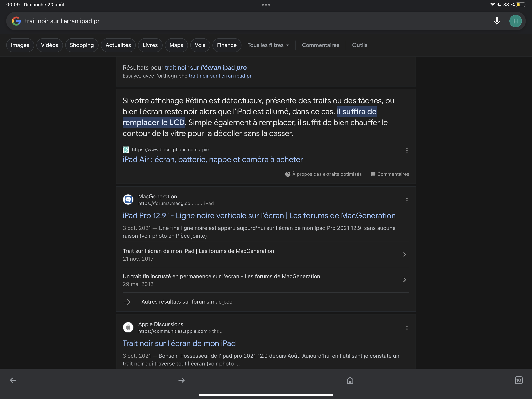Viewport: 532px width, 399px height.
Task: Tap the microphone voice search icon
Action: pyautogui.click(x=497, y=21)
